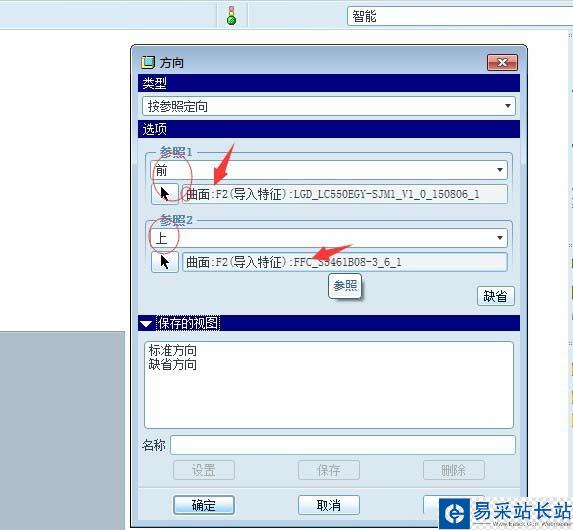Open the 参照1 前 orientation dropdown

click(x=329, y=170)
